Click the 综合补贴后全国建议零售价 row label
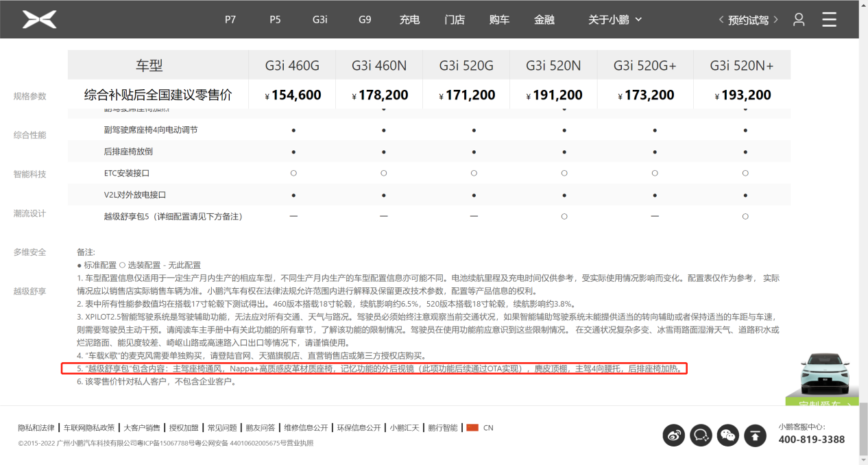The height and width of the screenshot is (465, 868). (158, 95)
